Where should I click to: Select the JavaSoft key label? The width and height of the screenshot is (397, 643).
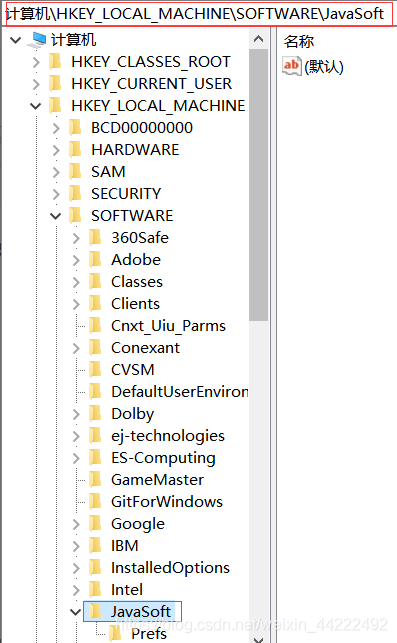tap(141, 611)
